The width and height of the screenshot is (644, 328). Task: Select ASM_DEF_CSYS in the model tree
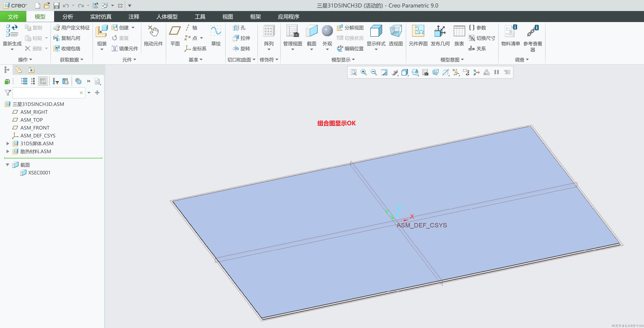click(38, 136)
